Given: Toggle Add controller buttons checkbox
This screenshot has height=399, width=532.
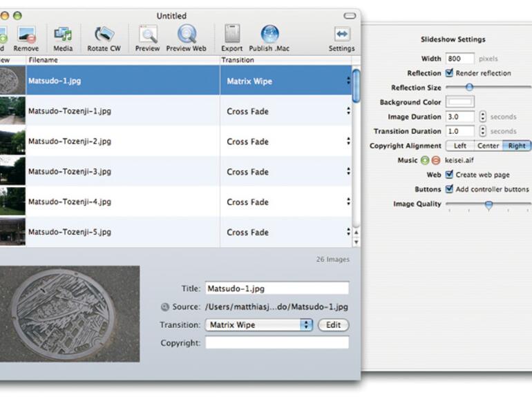Looking at the screenshot, I should click(x=450, y=189).
